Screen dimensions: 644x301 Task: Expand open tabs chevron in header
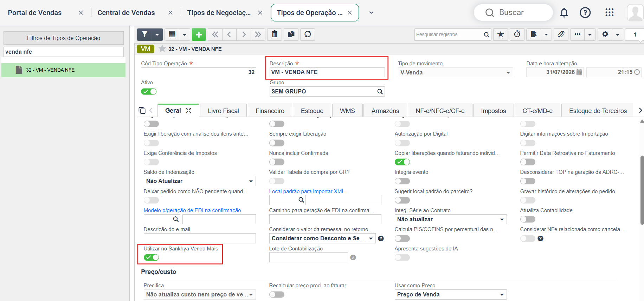(371, 13)
